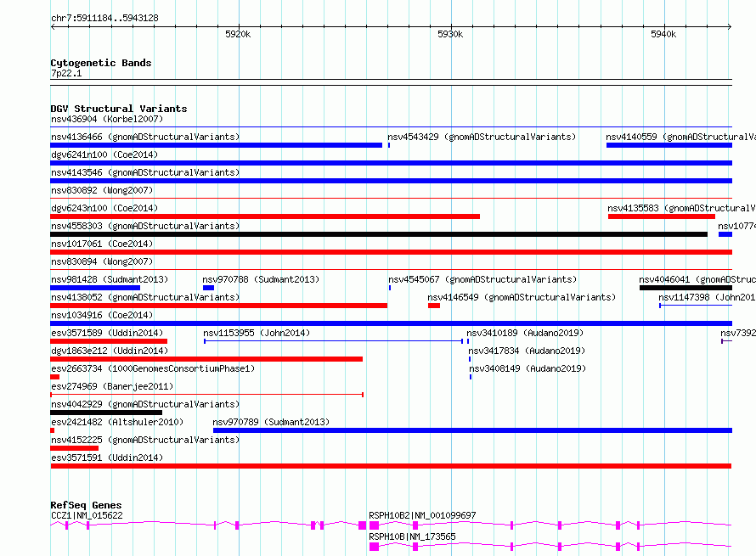Click the nsv981428 (Sudmant2013) blue bar
The height and width of the screenshot is (556, 756).
point(95,288)
